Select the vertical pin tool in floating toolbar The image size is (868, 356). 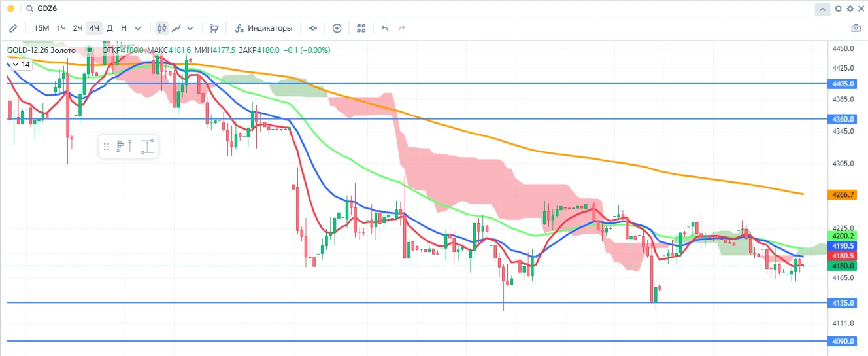(x=130, y=147)
